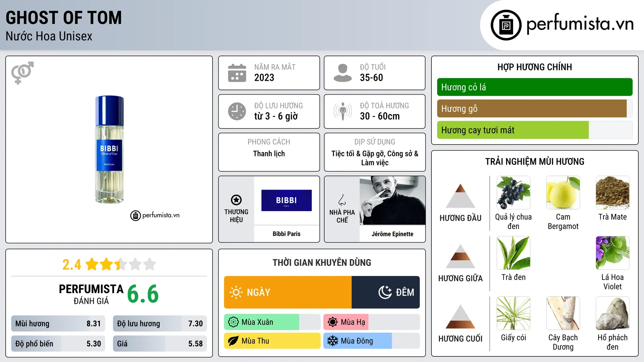The width and height of the screenshot is (644, 362).
Task: Click the Hương cỏ lá accord bar
Action: coord(535,87)
